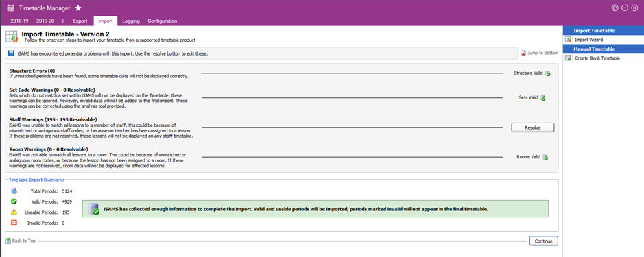Click the Continue button
644x257 pixels.
[x=543, y=241]
